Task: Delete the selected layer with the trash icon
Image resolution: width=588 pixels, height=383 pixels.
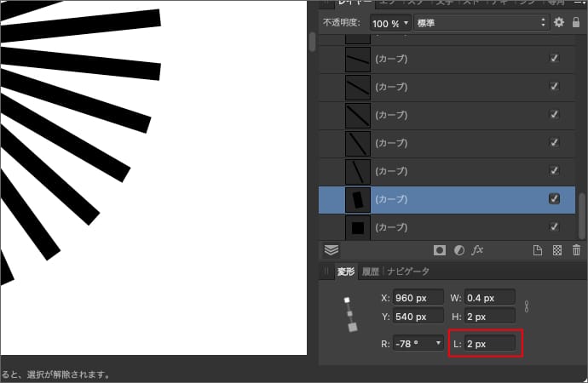Action: [x=576, y=250]
